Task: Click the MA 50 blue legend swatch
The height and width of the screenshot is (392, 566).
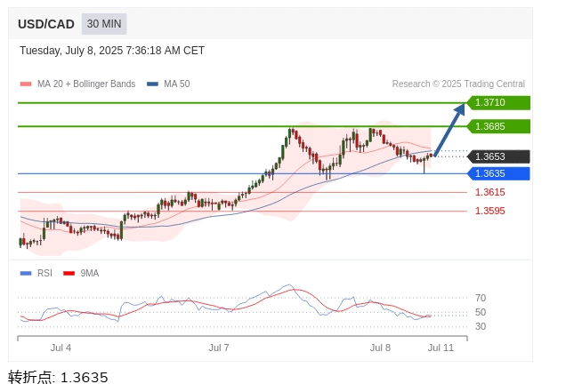Action: (152, 84)
